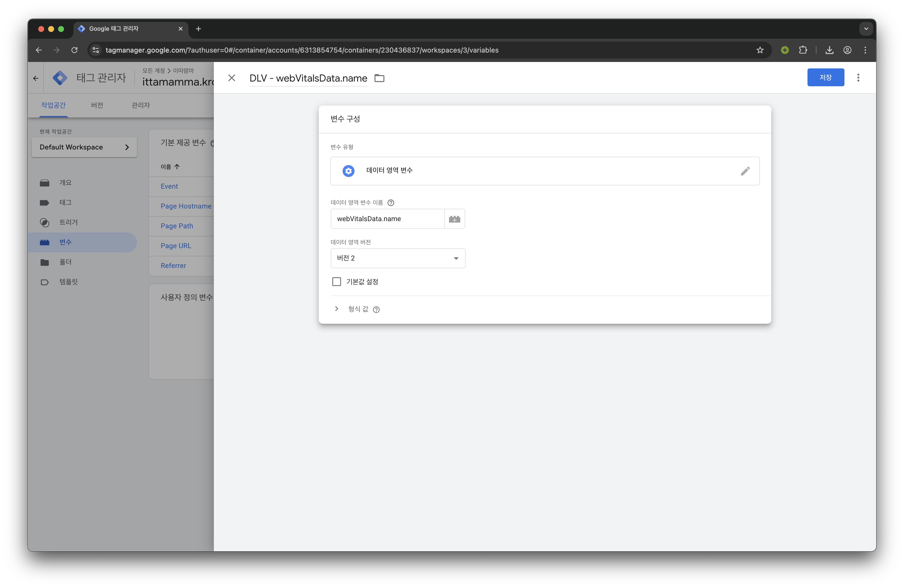This screenshot has width=904, height=588.
Task: Open the 데이터 영역 버전 dropdown
Action: 398,258
